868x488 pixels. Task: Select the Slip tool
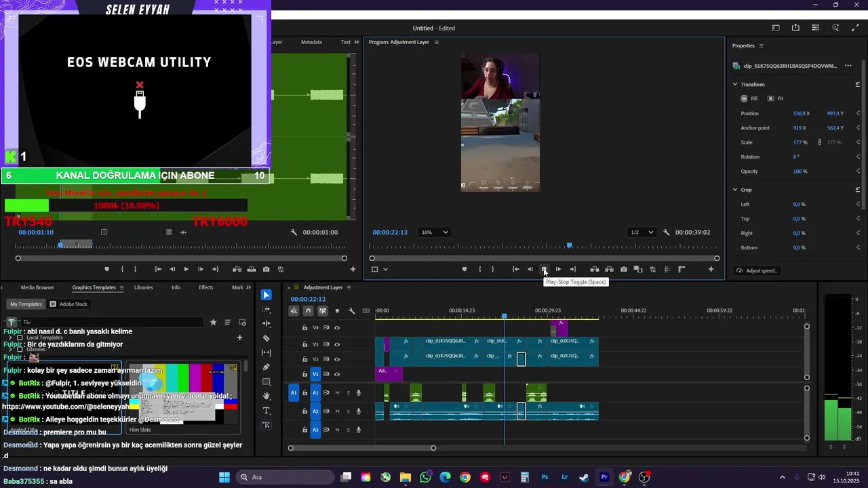pos(267,352)
